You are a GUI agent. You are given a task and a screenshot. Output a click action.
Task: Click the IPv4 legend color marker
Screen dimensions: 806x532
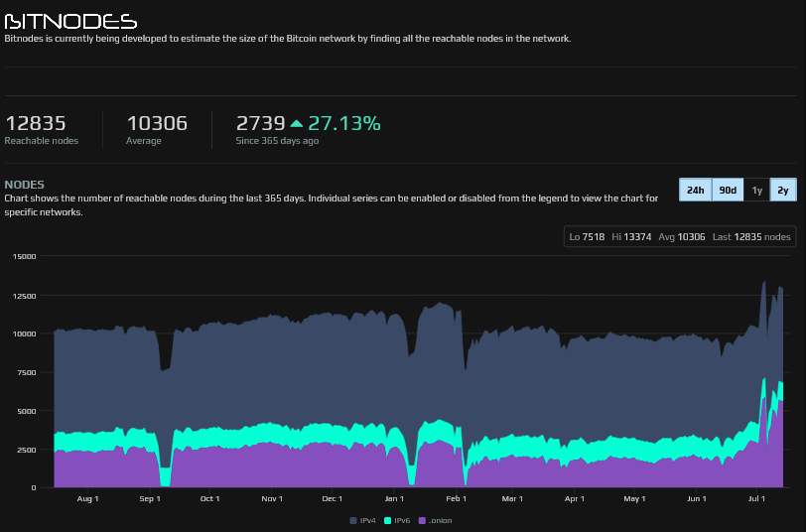[x=353, y=520]
